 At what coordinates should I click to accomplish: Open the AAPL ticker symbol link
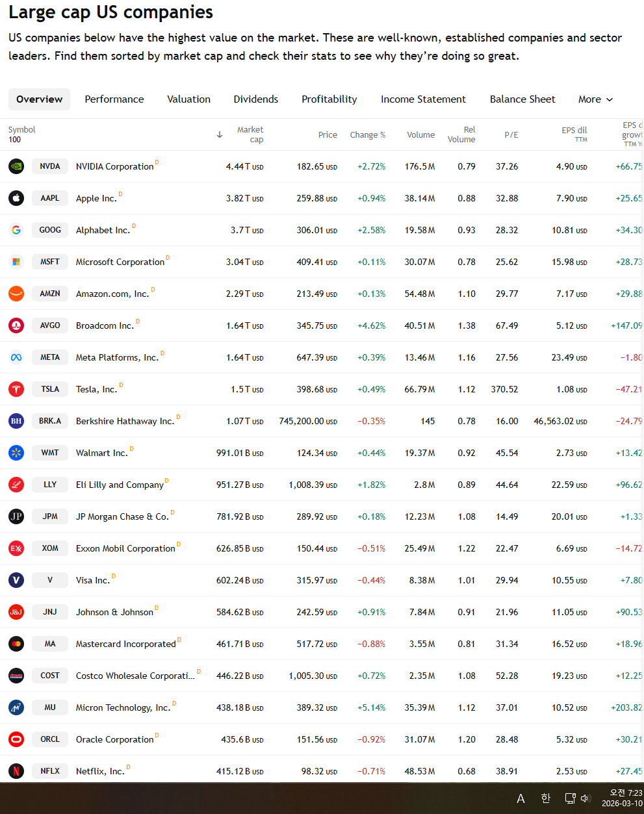click(50, 198)
